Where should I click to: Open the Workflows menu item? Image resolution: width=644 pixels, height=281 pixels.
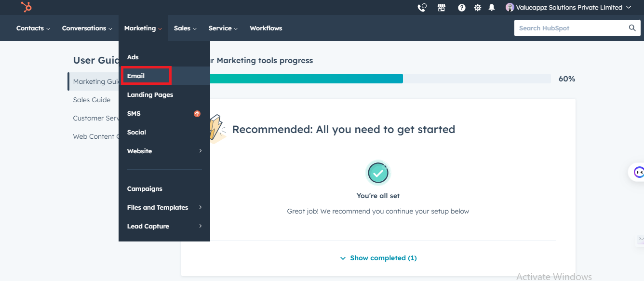point(266,28)
